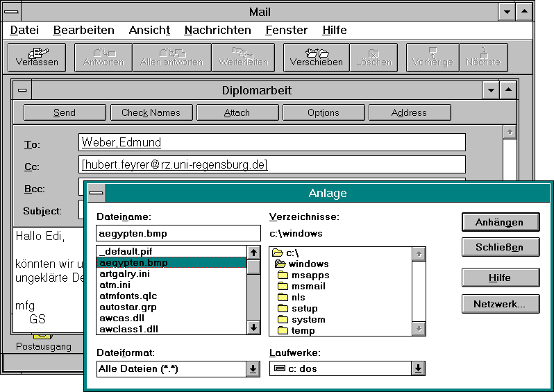
Task: Click the Vorherige previous message icon
Action: tap(432, 58)
